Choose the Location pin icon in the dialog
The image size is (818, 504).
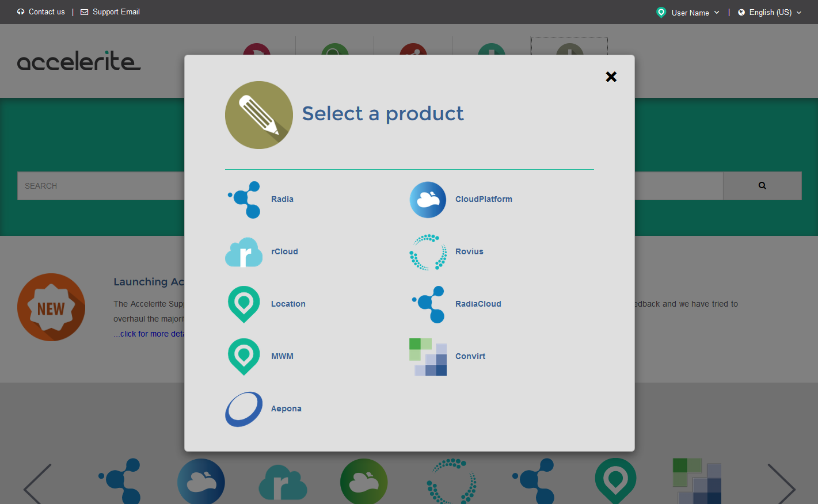pos(244,304)
